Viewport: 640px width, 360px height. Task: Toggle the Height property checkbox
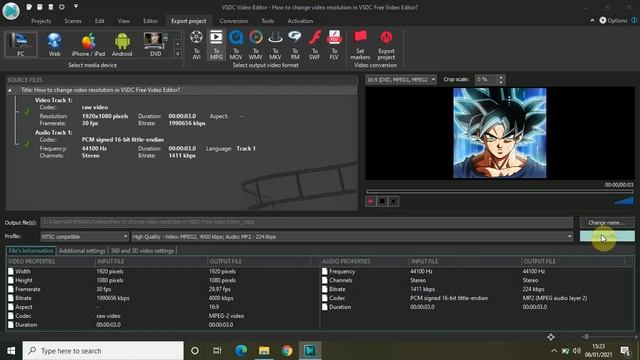11,280
